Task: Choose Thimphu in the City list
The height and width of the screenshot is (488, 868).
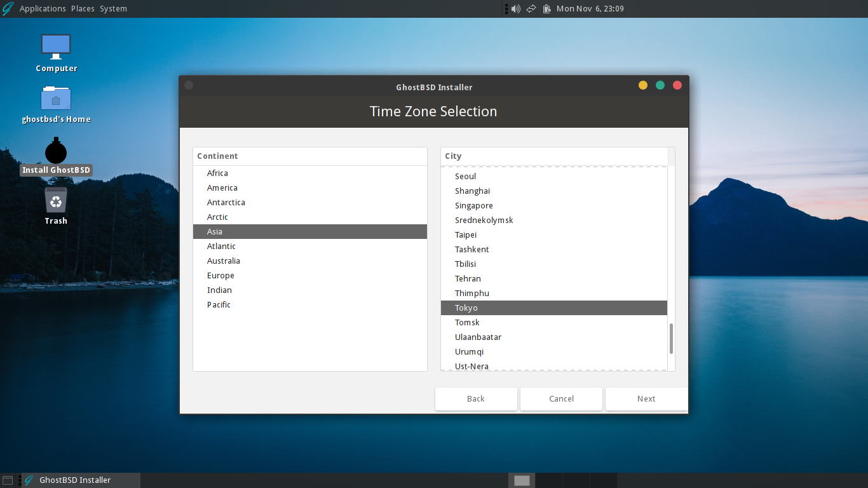Action: click(554, 294)
